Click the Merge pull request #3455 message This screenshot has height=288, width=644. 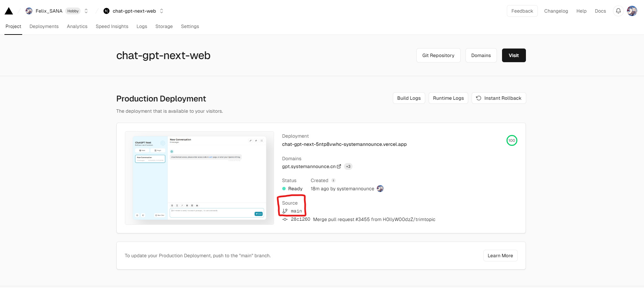click(x=374, y=219)
